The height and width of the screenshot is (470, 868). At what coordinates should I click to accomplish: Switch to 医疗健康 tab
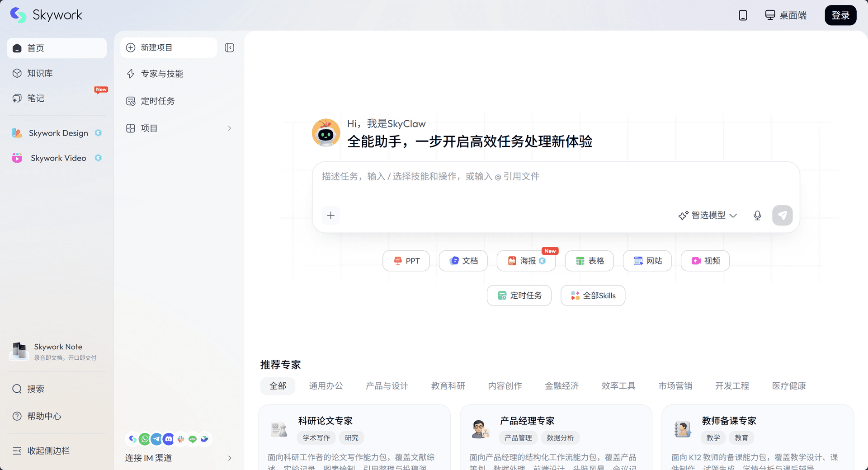(x=789, y=386)
